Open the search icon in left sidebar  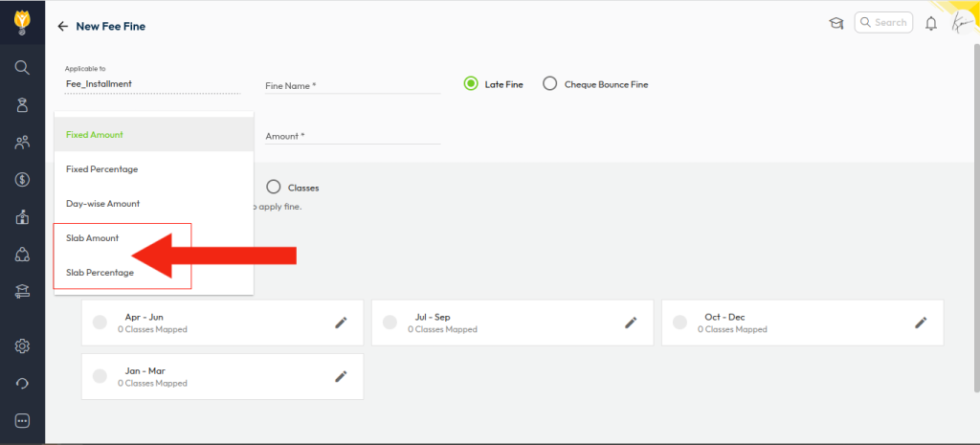pos(22,67)
